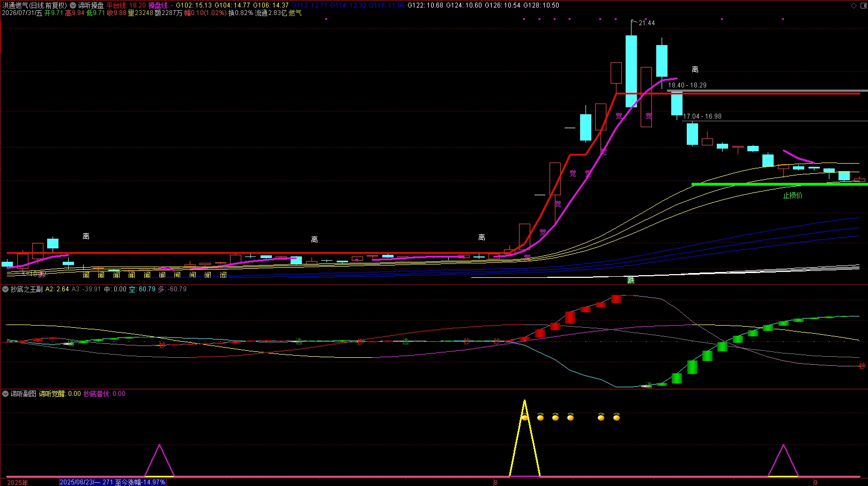Select the 2025/06/23 interval statistics bar
868x486 pixels.
point(113,482)
